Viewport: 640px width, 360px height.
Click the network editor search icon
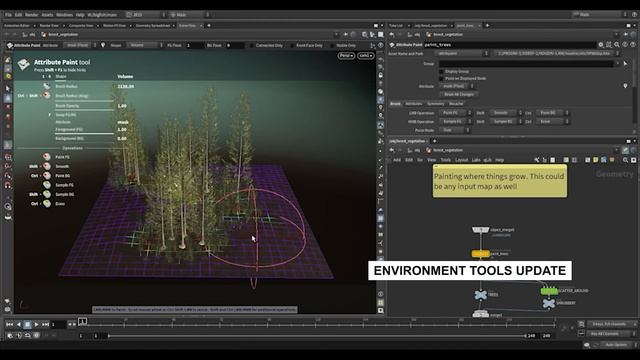point(625,160)
